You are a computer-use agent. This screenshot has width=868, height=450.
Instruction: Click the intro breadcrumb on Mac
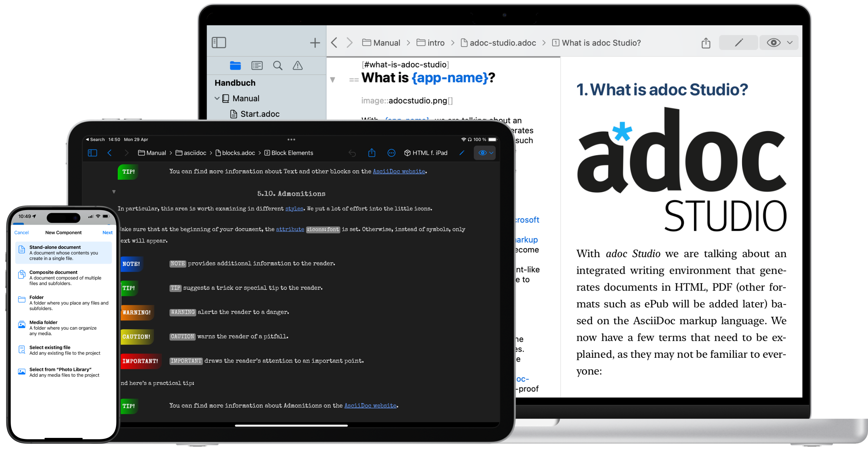[430, 43]
